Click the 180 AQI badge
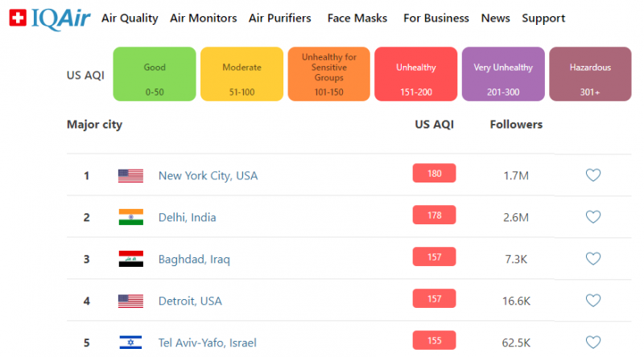644x357 pixels. (434, 173)
